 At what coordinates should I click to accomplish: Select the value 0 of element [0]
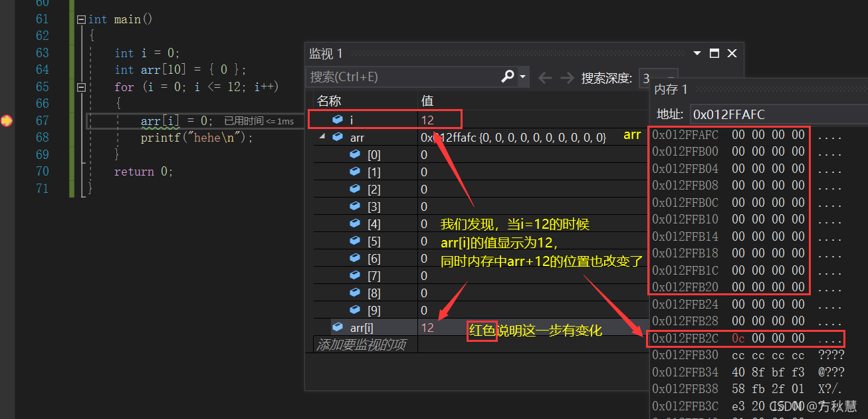click(x=424, y=154)
